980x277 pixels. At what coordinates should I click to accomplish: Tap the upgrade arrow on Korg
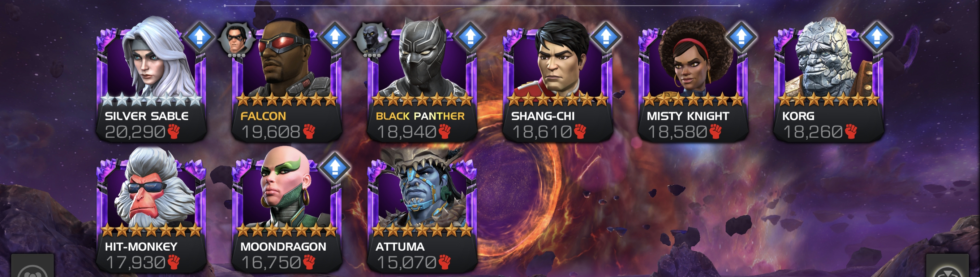pos(877,37)
